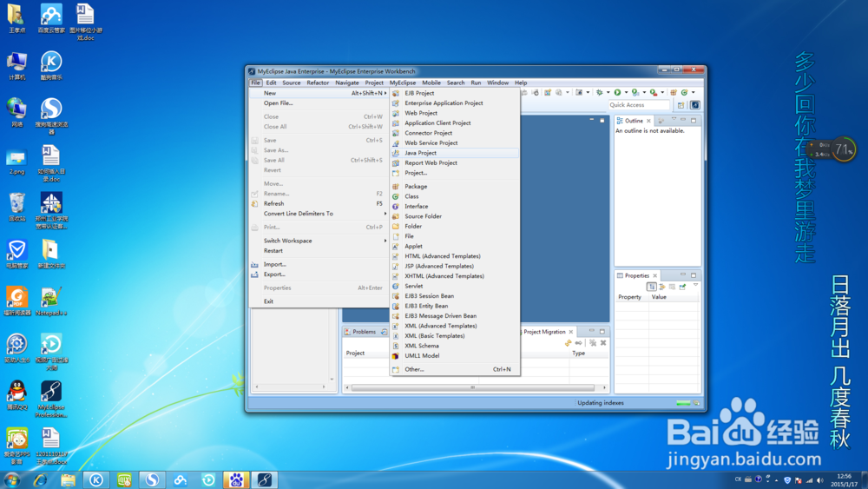Open the Refactor menu
The image size is (868, 489).
pos(318,83)
